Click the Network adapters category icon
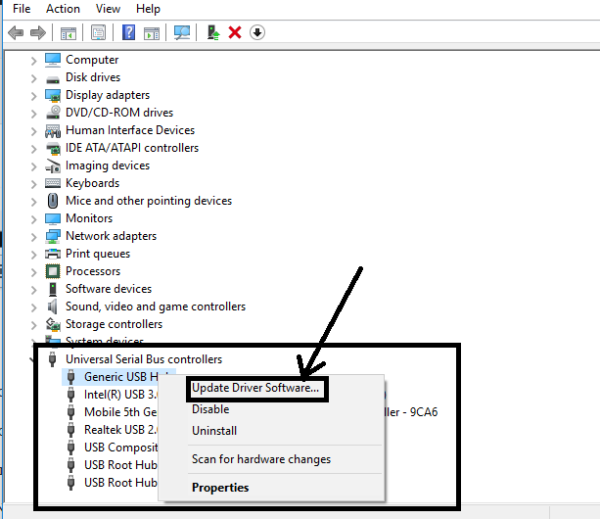 (53, 237)
